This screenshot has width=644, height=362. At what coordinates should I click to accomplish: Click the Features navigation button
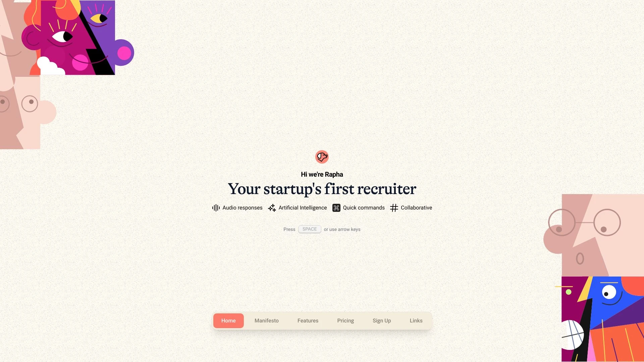[308, 320]
